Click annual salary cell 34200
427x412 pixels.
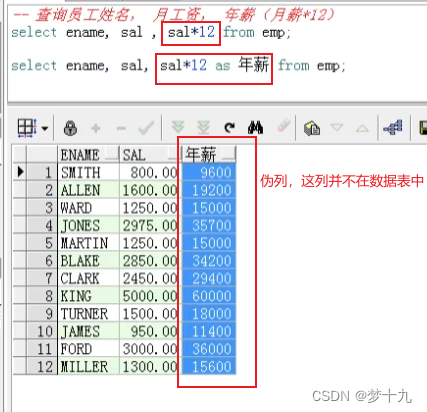pyautogui.click(x=208, y=261)
